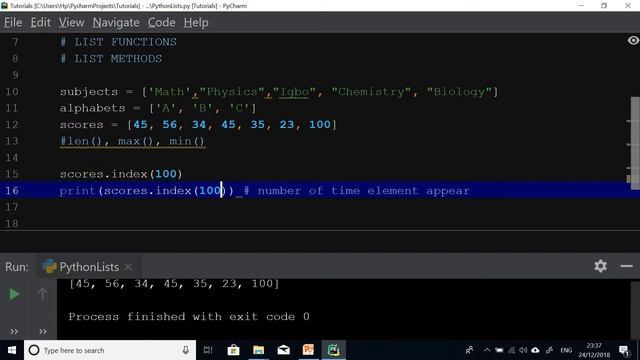Open PowerPoint from taskbar
640x360 pixels.
tap(308, 350)
